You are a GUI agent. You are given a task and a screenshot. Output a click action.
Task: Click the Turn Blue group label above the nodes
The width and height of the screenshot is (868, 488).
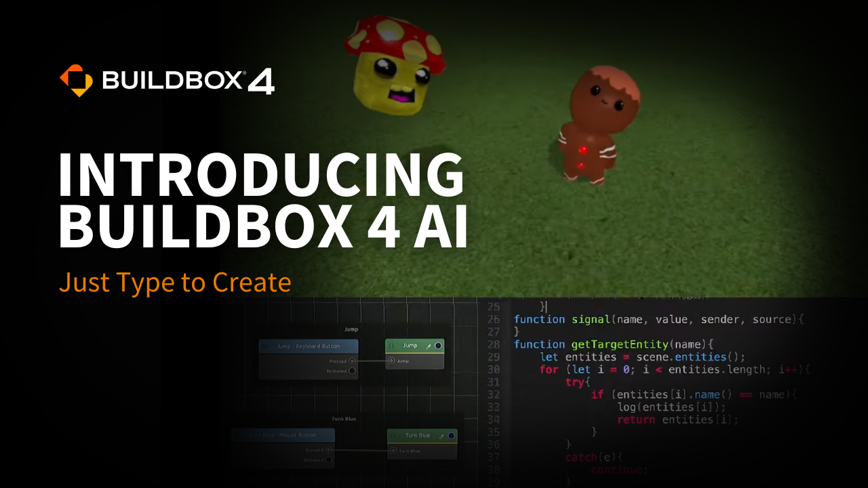pyautogui.click(x=344, y=419)
